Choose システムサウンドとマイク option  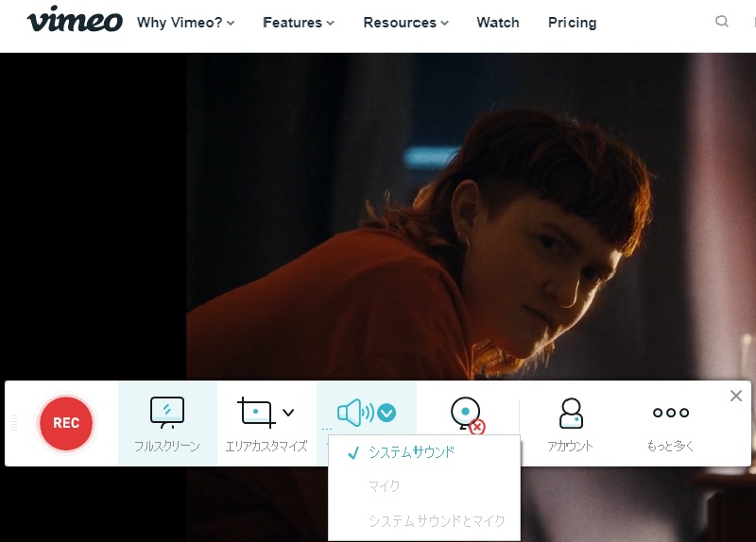tap(436, 520)
